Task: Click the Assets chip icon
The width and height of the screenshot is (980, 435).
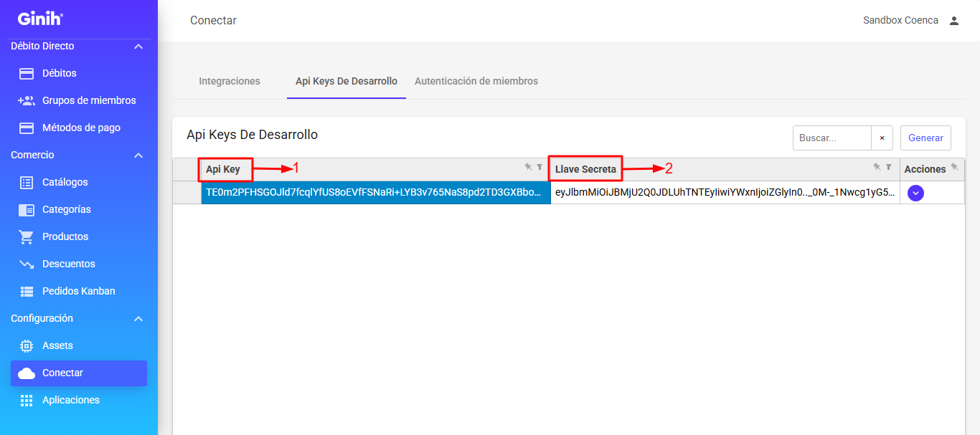Action: (x=27, y=345)
